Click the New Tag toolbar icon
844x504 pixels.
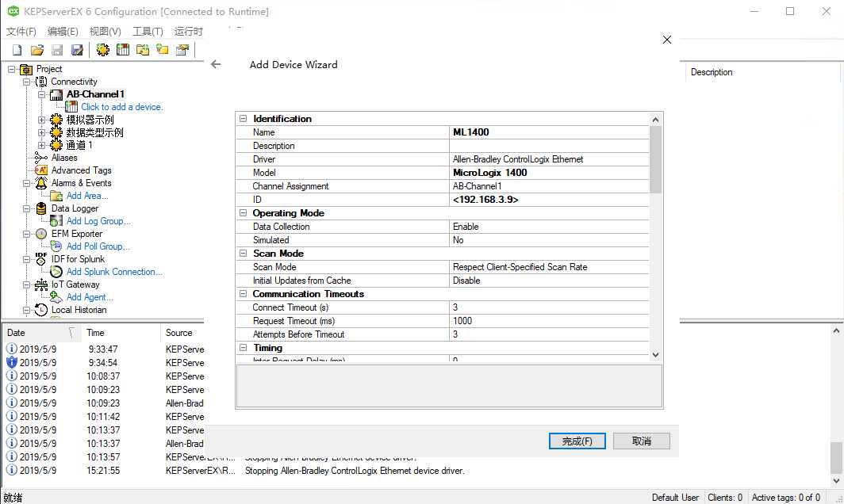(163, 50)
